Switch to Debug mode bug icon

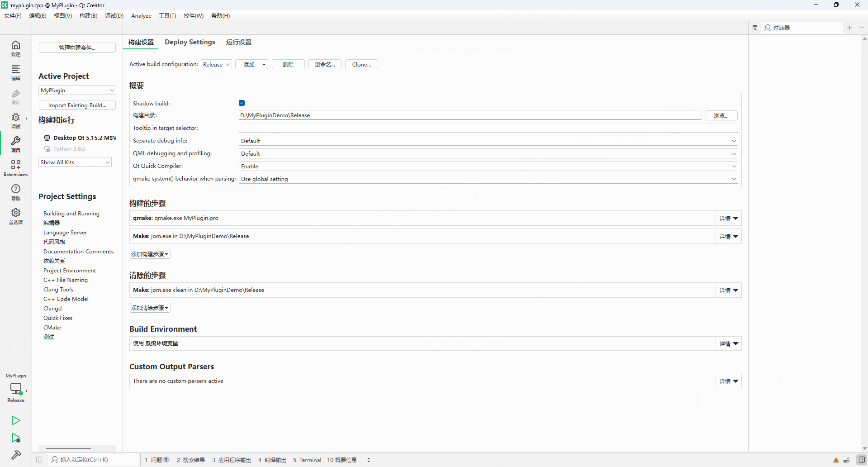16,120
